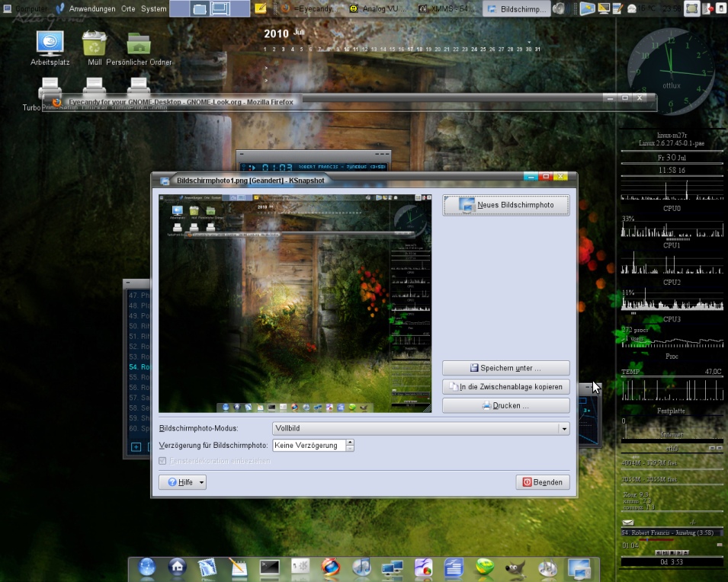Screen dimensions: 728x582
Task: Launch the OpenOffice Writer dock icon
Action: point(454,568)
